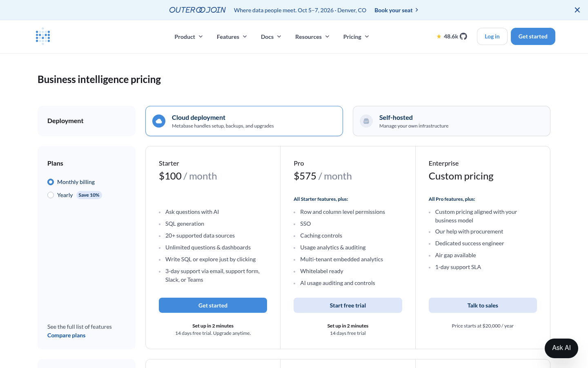The height and width of the screenshot is (368, 588).
Task: Click the Outer Join banner logo
Action: (x=197, y=10)
